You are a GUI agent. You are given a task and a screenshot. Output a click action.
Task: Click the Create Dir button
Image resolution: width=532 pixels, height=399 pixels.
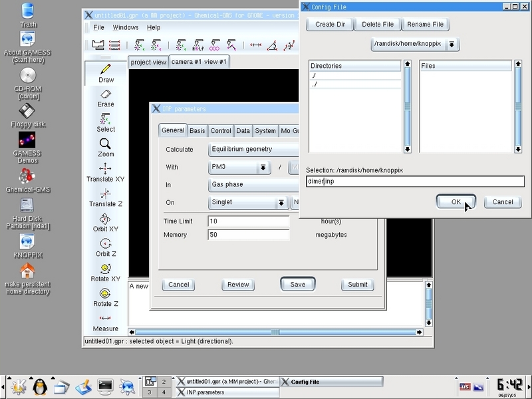329,25
